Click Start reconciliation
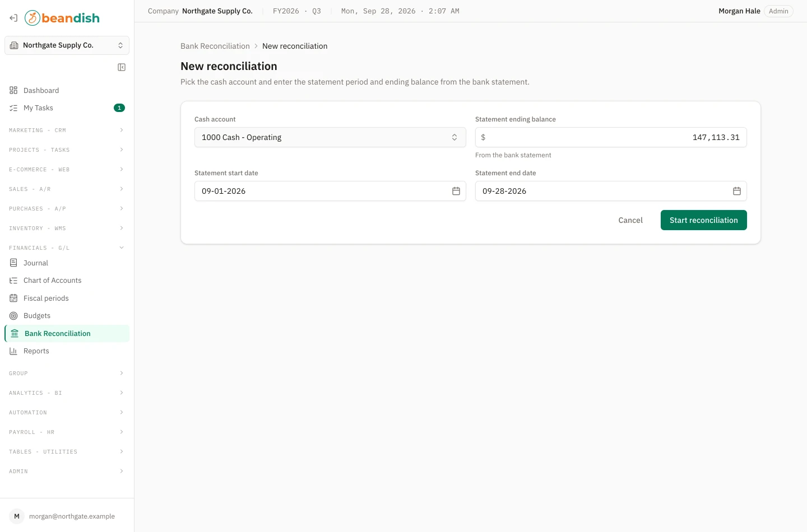 click(704, 220)
